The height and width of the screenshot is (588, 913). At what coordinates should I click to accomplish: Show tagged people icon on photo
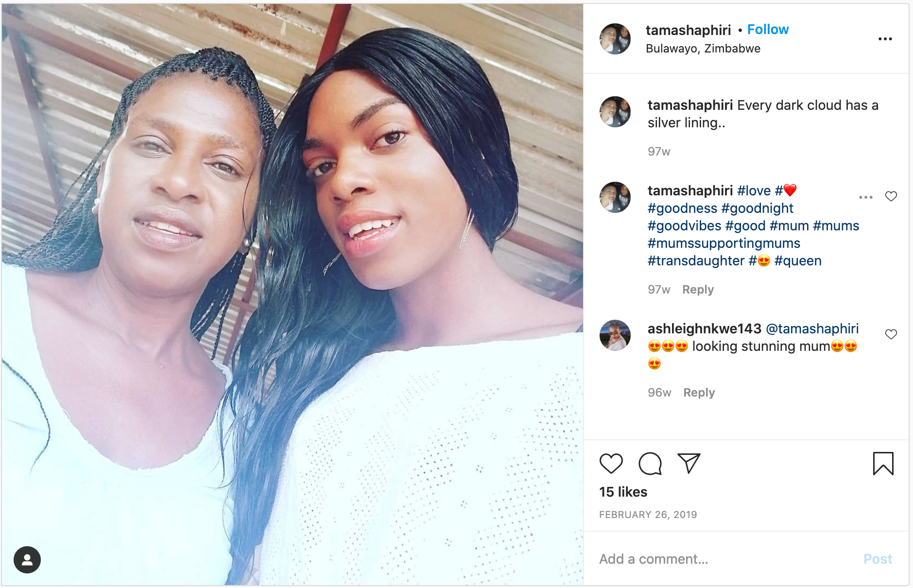click(x=27, y=560)
